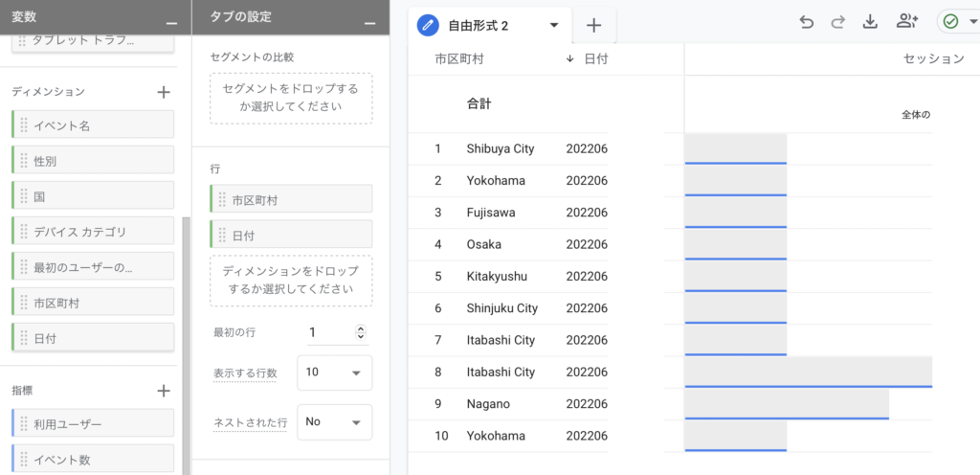This screenshot has height=475, width=980.
Task: Select the イベント名 dimension chip
Action: [x=93, y=125]
